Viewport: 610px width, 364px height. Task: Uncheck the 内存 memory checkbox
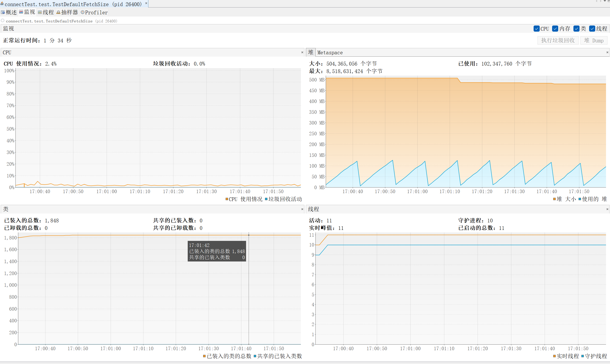(x=555, y=29)
